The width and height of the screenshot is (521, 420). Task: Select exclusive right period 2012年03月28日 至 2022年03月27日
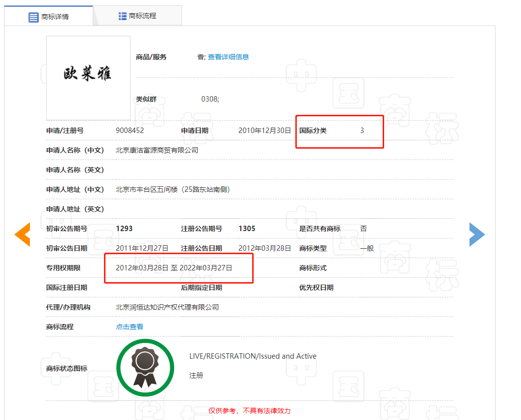click(x=174, y=268)
